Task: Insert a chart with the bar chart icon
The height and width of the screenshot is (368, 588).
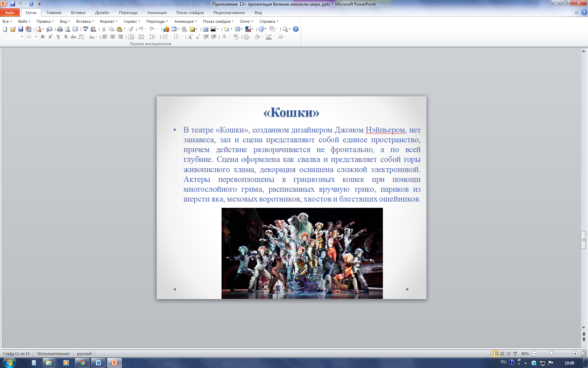Action: tap(166, 29)
